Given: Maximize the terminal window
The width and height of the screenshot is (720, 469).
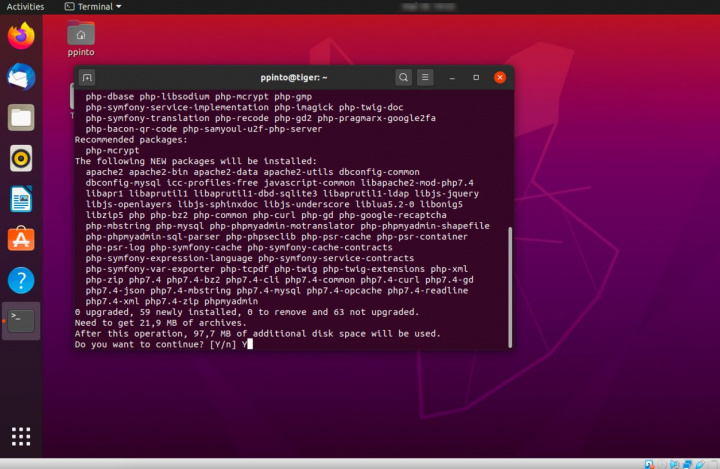Looking at the screenshot, I should pos(475,77).
